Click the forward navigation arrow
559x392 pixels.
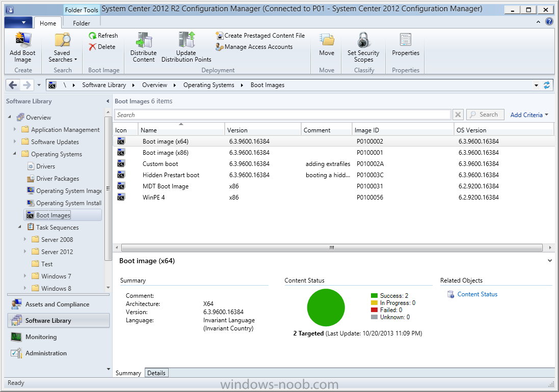coord(26,85)
